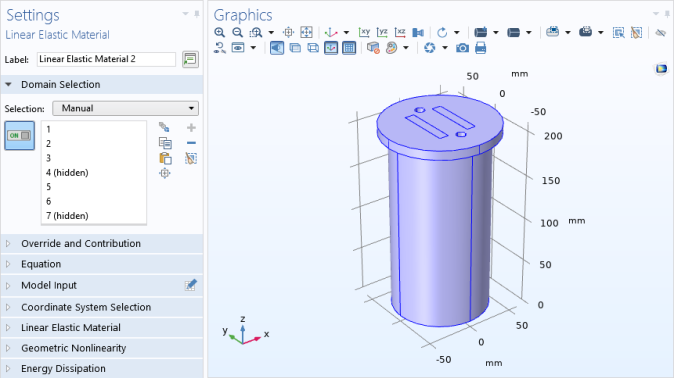Click the clipping cube with red circle icon
Viewport: 674px width, 378px height.
tap(373, 48)
